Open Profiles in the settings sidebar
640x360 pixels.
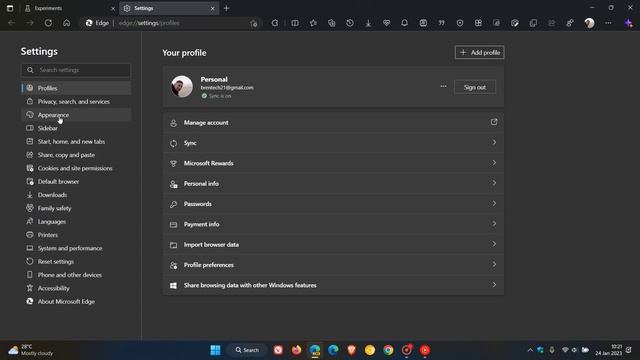(76, 88)
